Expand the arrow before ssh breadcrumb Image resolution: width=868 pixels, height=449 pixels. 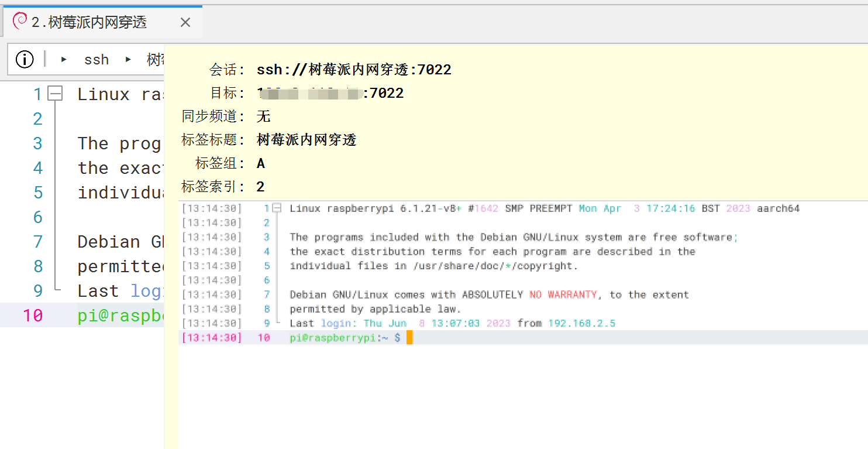point(64,59)
